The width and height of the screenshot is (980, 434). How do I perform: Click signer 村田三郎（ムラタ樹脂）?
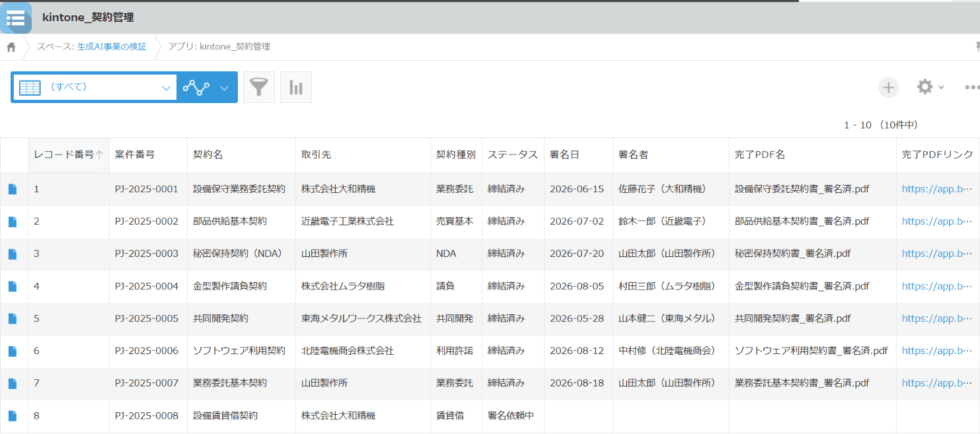pos(667,286)
